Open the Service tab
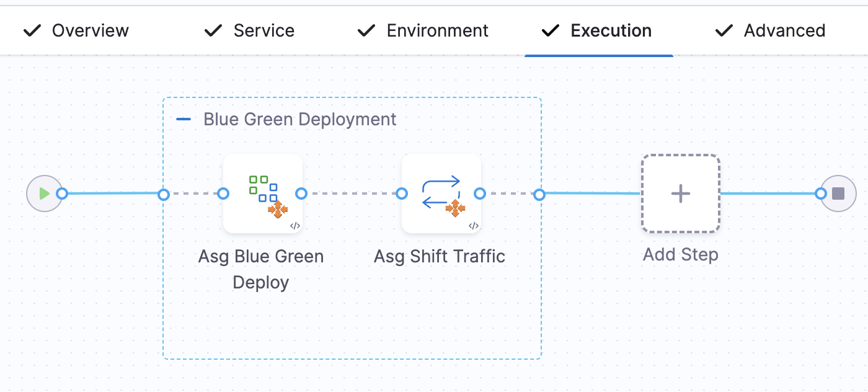Image resolution: width=868 pixels, height=392 pixels. tap(250, 30)
